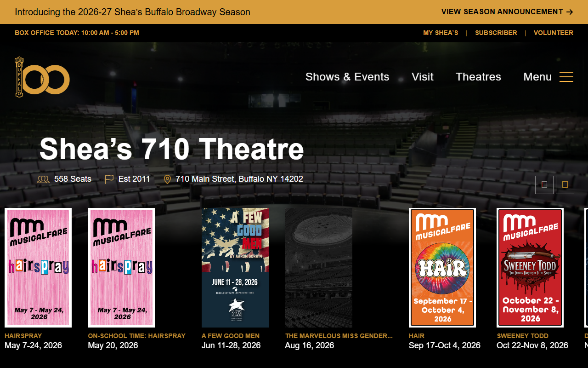The width and height of the screenshot is (588, 368).
Task: Click the May 20, 2026 date
Action: point(113,345)
